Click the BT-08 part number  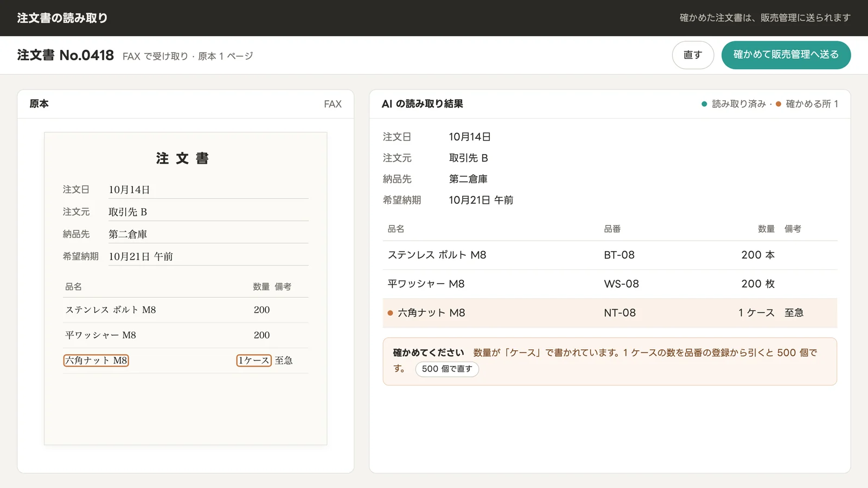619,255
